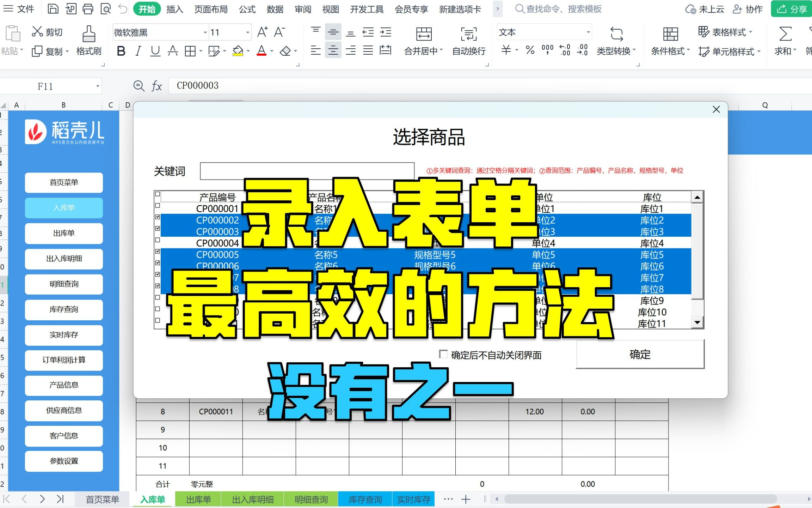Open the Print Preview icon

coord(105,9)
